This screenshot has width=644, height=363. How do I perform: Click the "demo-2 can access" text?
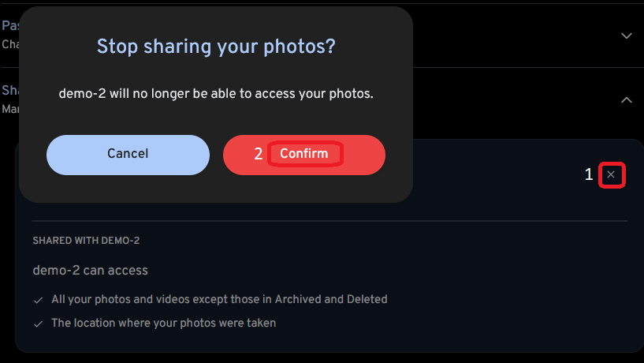click(90, 271)
